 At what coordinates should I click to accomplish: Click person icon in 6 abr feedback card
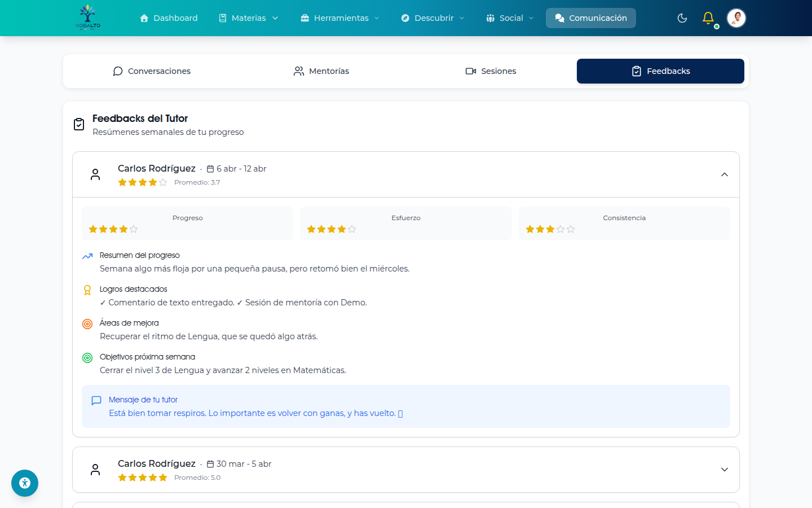point(95,174)
